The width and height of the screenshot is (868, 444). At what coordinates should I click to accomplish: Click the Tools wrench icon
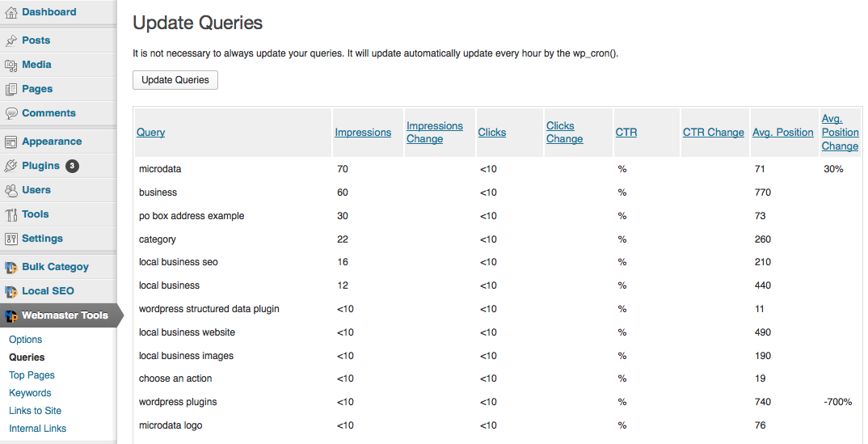coord(11,215)
